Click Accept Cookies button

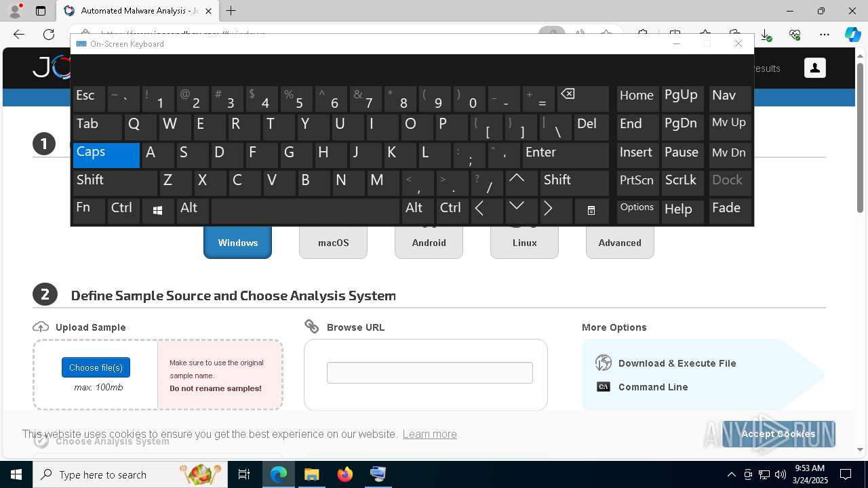point(778,434)
